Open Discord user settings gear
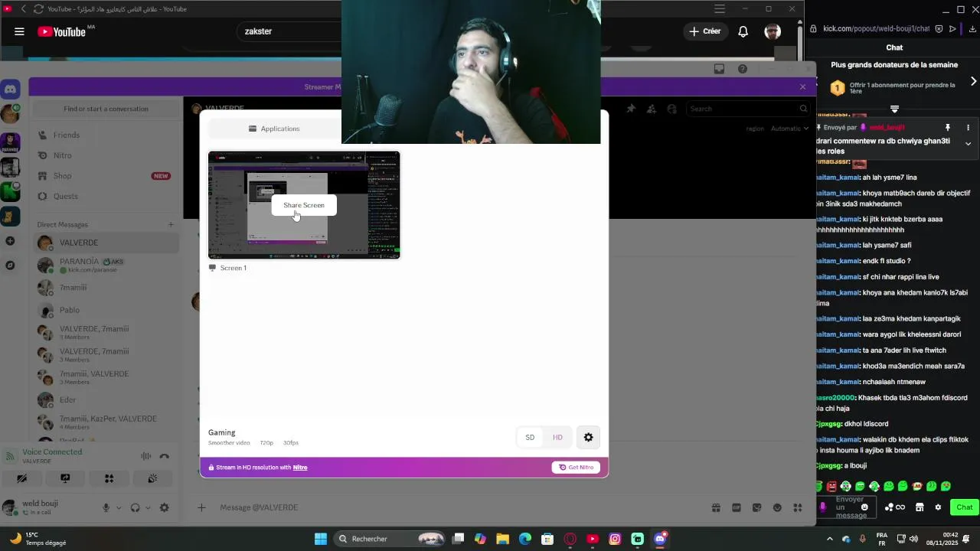The height and width of the screenshot is (551, 980). (164, 507)
